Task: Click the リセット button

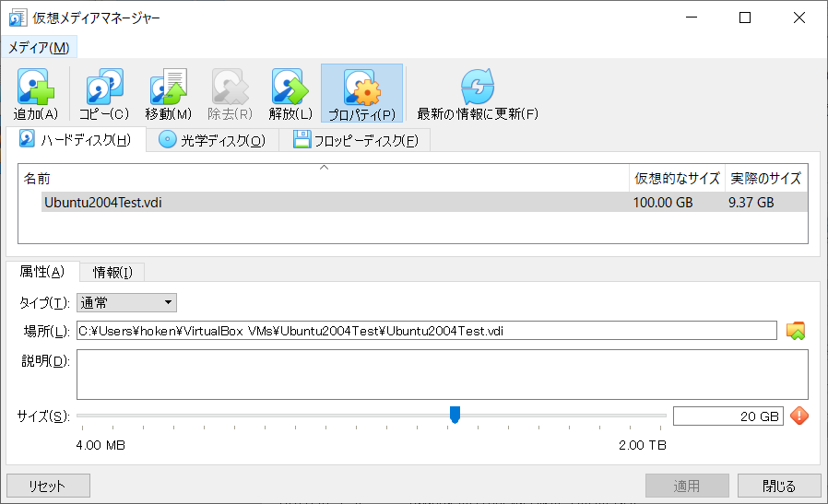Action: pos(48,486)
